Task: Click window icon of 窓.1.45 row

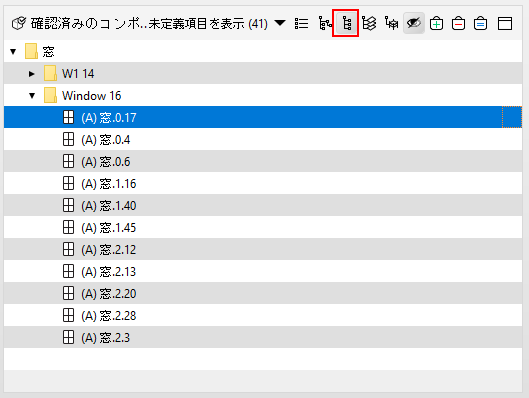Action: [68, 227]
